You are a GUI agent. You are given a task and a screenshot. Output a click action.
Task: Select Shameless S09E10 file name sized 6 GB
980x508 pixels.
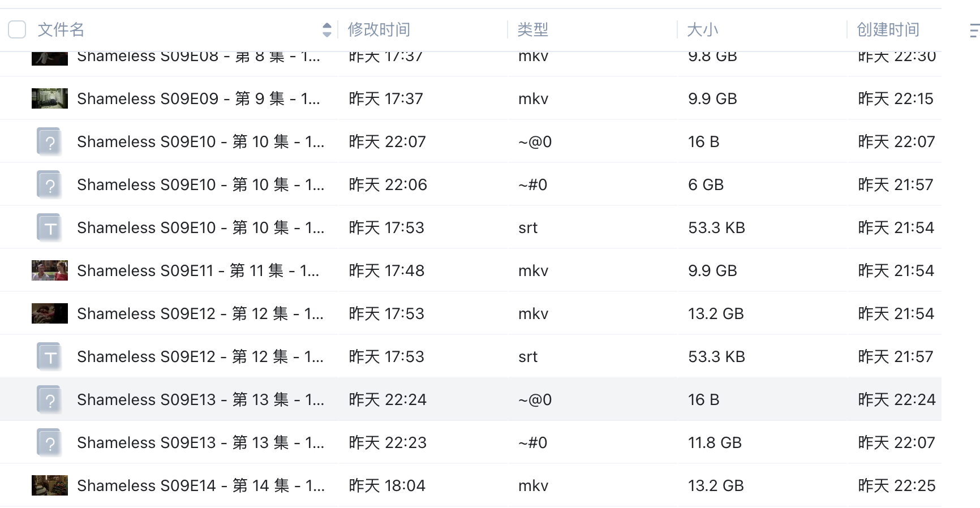coord(201,184)
